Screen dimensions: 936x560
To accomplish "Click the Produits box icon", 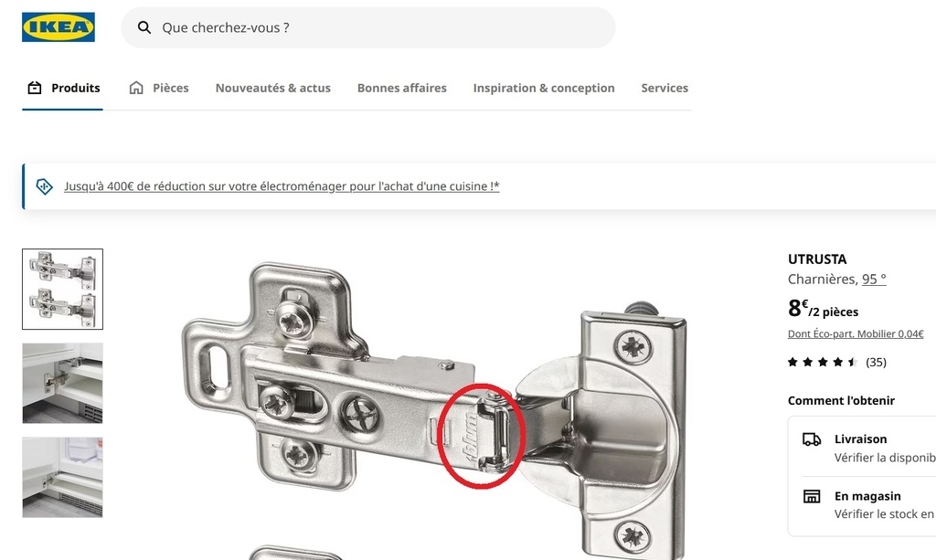I will point(35,88).
